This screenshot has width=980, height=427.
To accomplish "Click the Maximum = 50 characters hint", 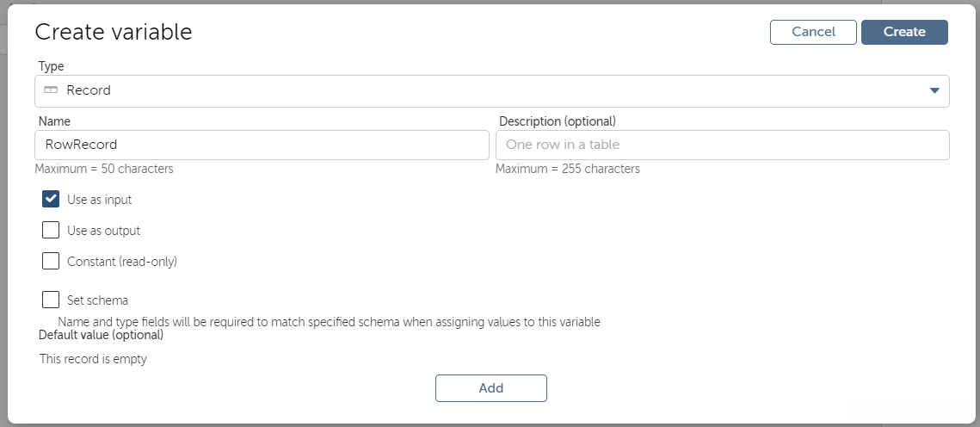I will pos(104,169).
